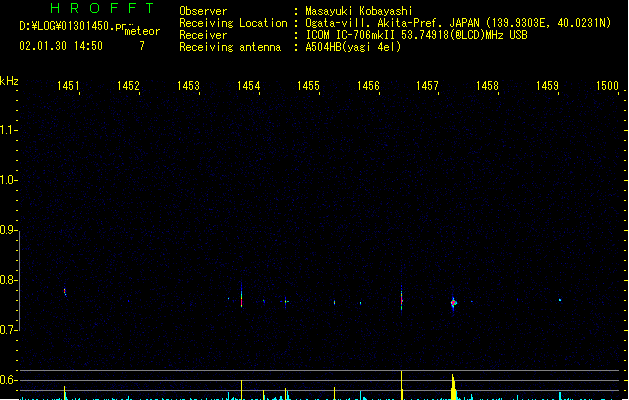The image size is (629, 400).
Task: Click the bright blob echo between 1457 and 1458
Action: (x=454, y=303)
